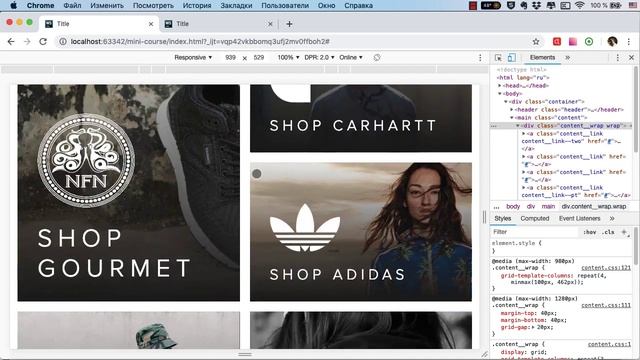Click the pink gradient extension icon
The width and height of the screenshot is (640, 360).
(573, 42)
